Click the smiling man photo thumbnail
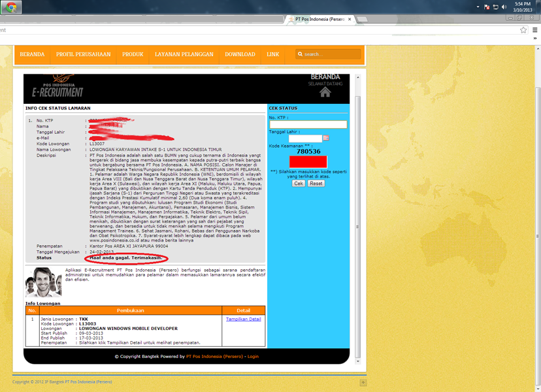This screenshot has height=392, width=541. point(44,282)
